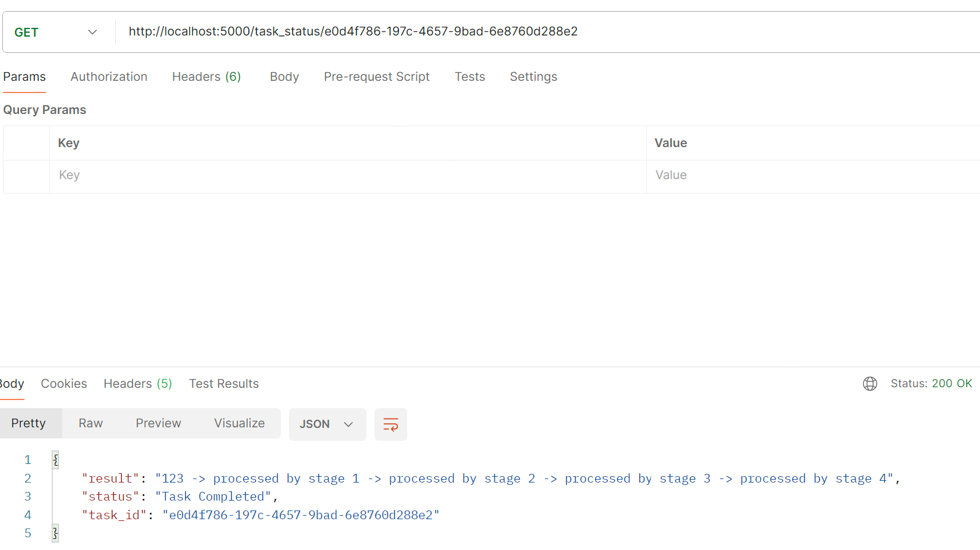Screen dimensions: 980x550
Task: Open the Test Results tab
Action: point(224,384)
